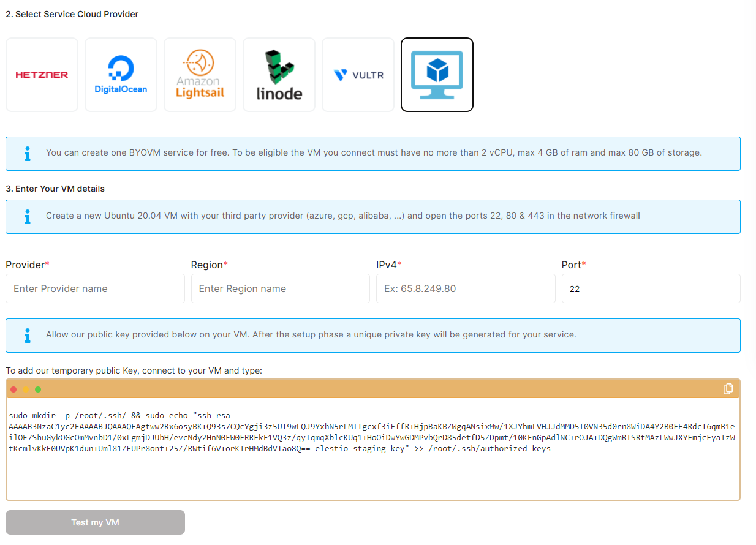Pick Amazon Lightsail as provider
This screenshot has width=756, height=545.
[x=200, y=75]
